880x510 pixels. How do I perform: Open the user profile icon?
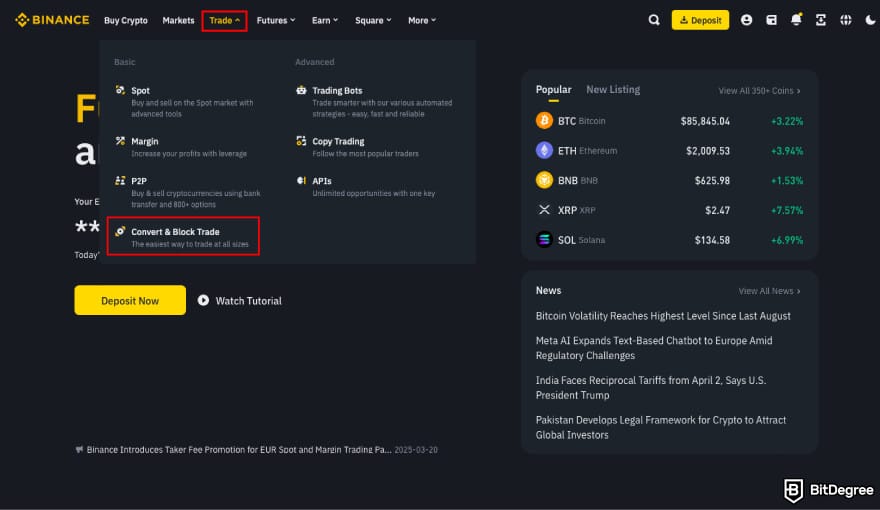pos(746,20)
